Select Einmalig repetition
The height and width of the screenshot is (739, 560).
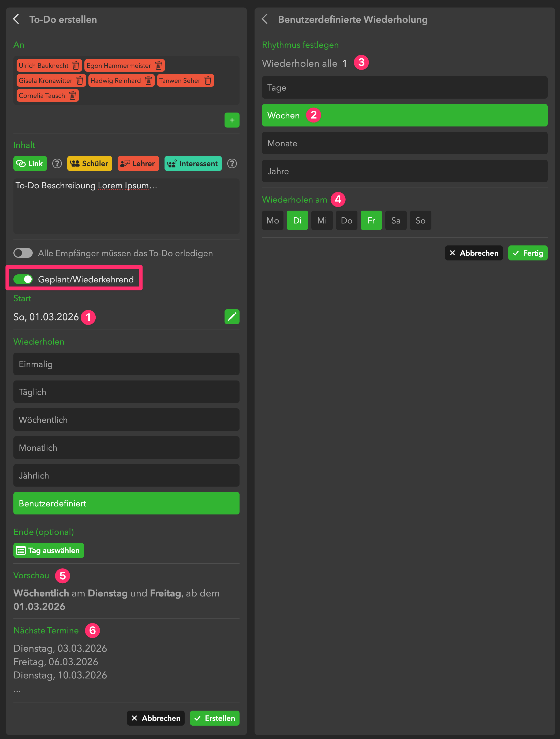[126, 364]
